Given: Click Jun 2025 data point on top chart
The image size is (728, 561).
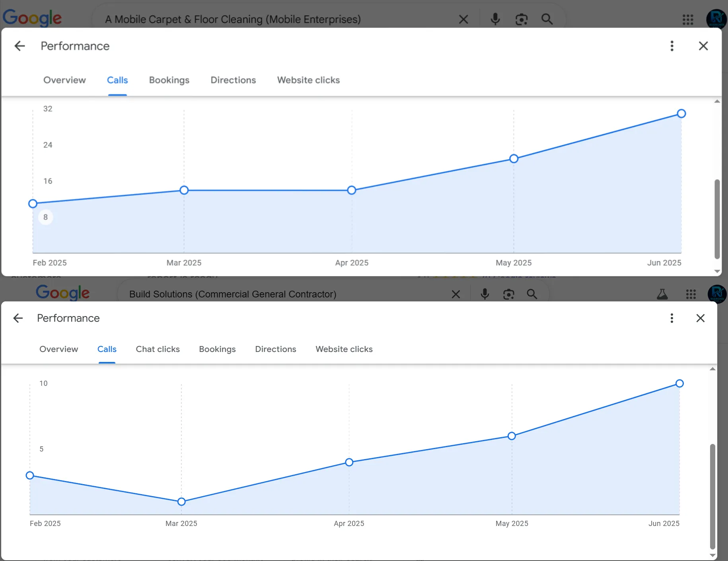Looking at the screenshot, I should (x=681, y=114).
